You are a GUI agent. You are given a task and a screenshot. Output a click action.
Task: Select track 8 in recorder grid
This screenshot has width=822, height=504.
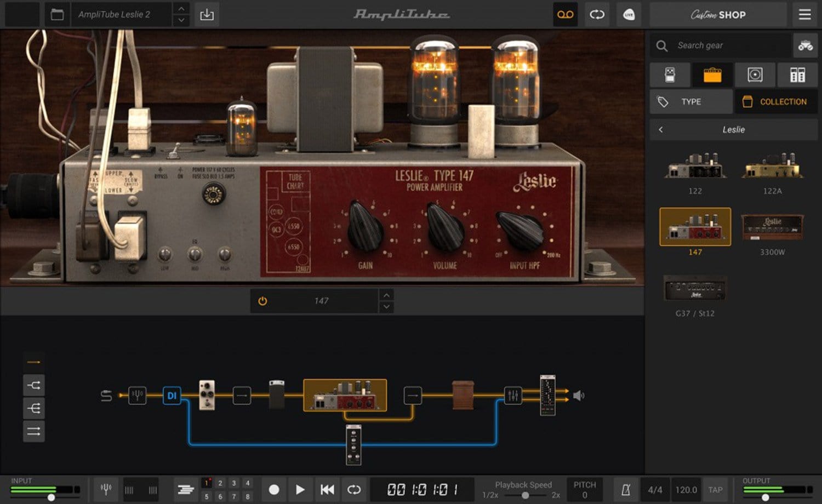click(248, 496)
